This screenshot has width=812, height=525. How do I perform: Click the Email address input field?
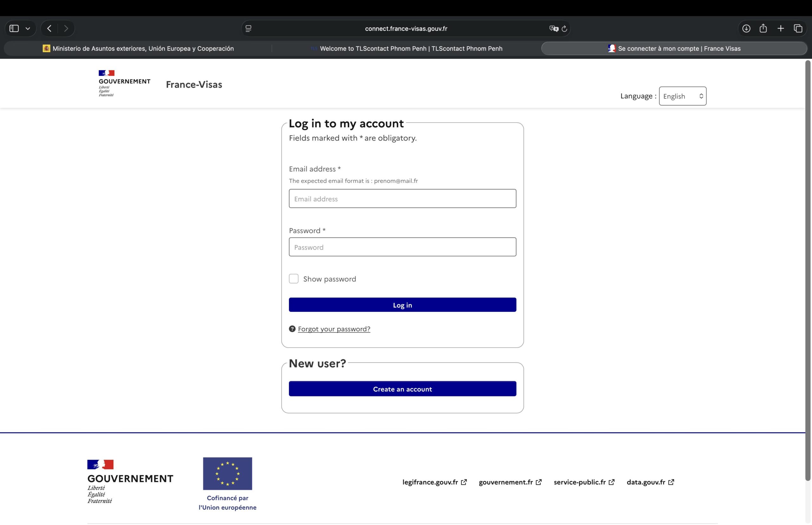coord(402,198)
